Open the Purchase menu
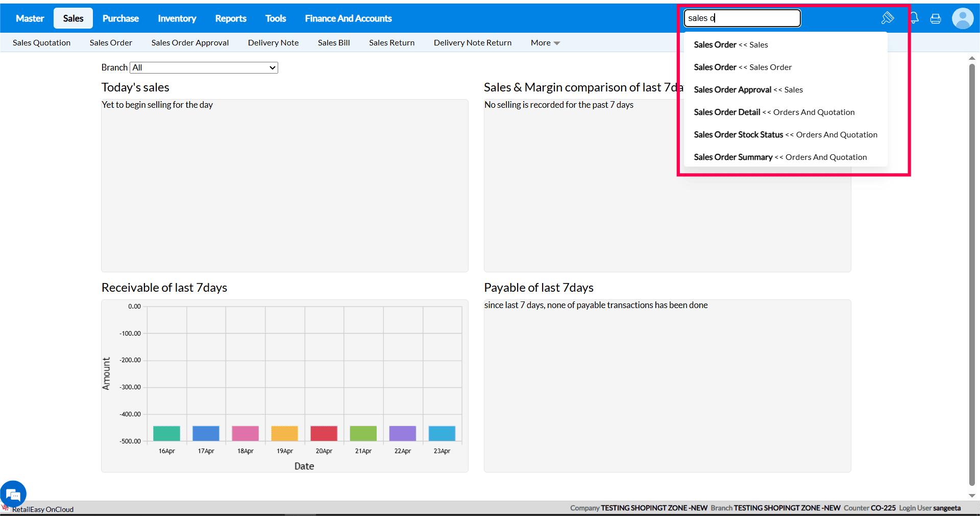 click(x=120, y=18)
